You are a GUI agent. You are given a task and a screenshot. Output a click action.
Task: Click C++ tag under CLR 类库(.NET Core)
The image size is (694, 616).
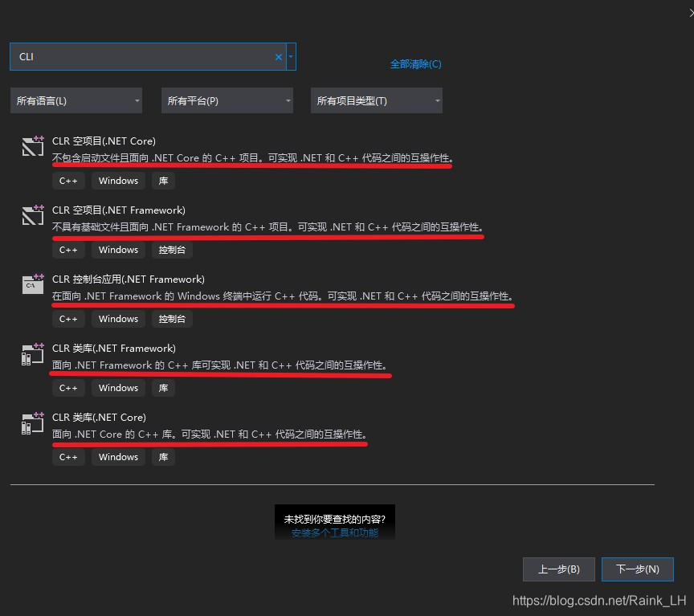click(x=68, y=457)
